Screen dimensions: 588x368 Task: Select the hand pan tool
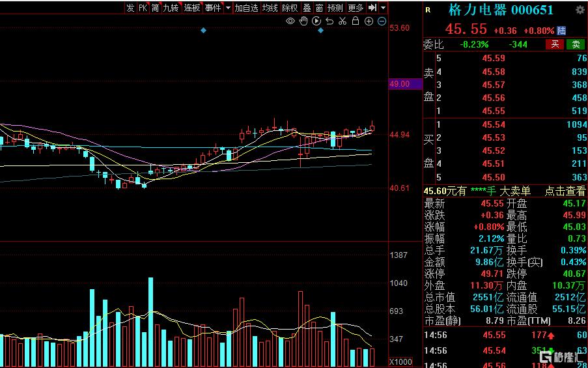pos(303,21)
